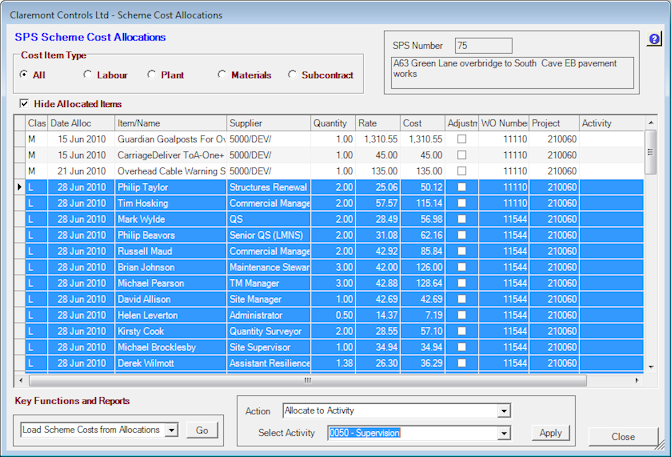Tick Adjustment box for Brian Johnson row
Viewport: 671px width, 457px height.
[x=461, y=267]
